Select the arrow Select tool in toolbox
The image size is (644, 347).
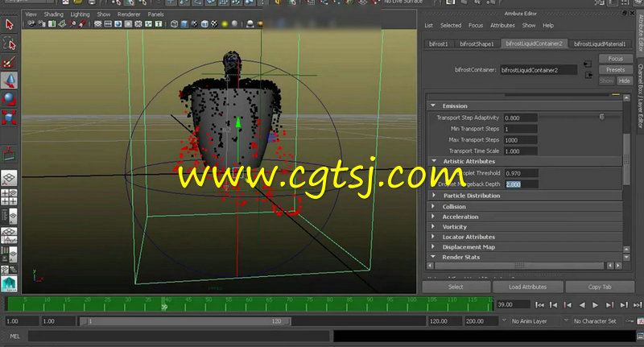point(9,25)
